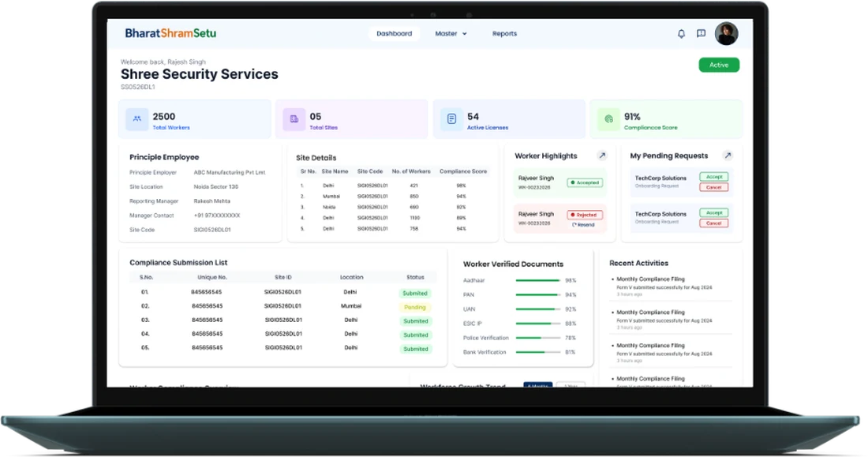Click the ESIC IP progress bar
The height and width of the screenshot is (457, 868).
(538, 324)
